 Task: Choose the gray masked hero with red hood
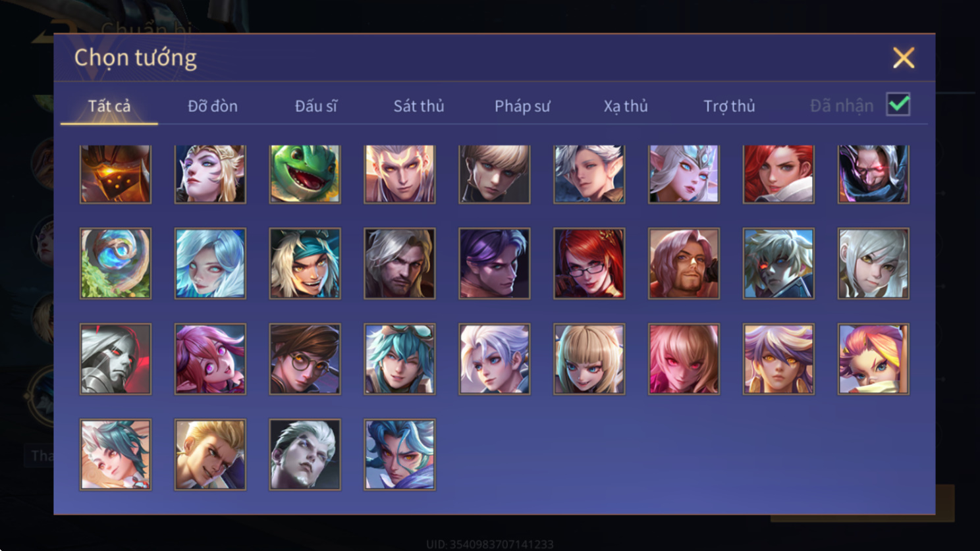point(115,359)
